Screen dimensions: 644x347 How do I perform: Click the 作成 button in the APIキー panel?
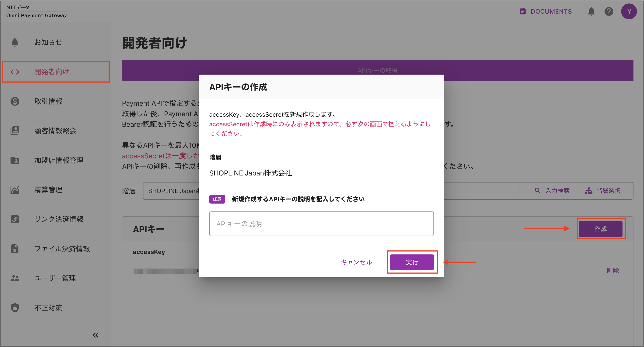(x=601, y=229)
